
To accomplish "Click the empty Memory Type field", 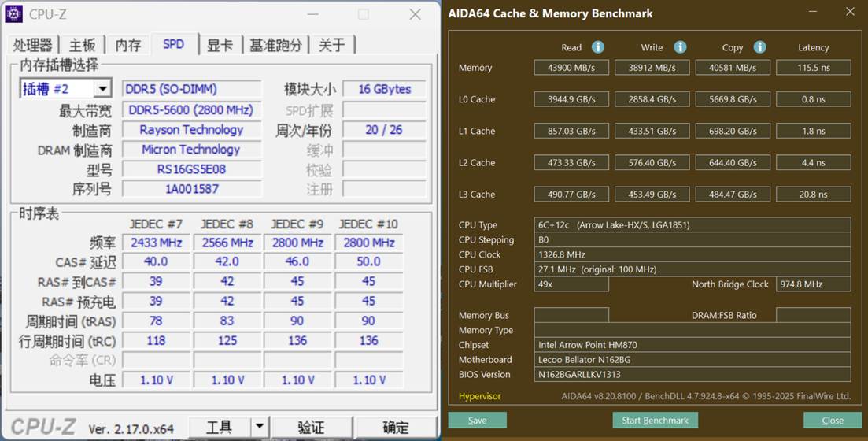I will [693, 330].
